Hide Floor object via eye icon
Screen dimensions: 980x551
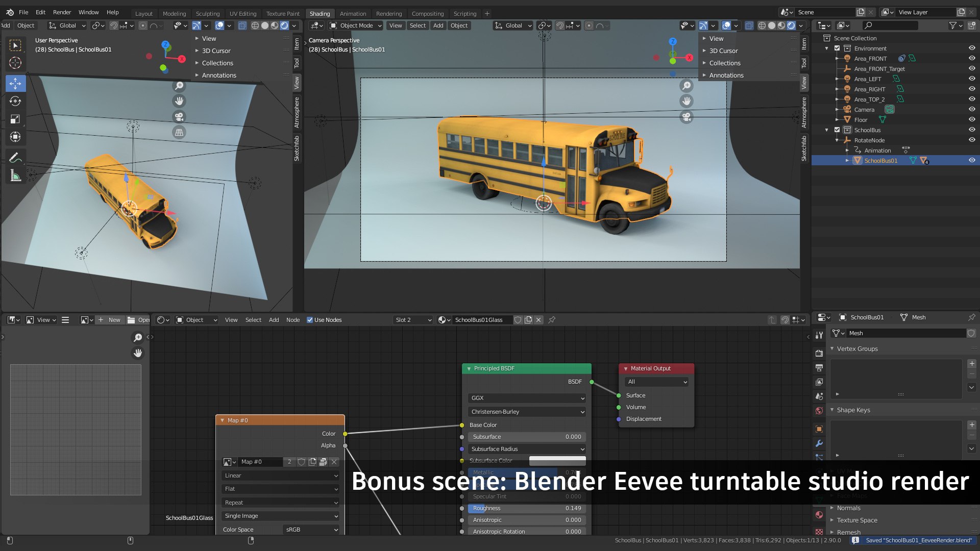click(972, 119)
